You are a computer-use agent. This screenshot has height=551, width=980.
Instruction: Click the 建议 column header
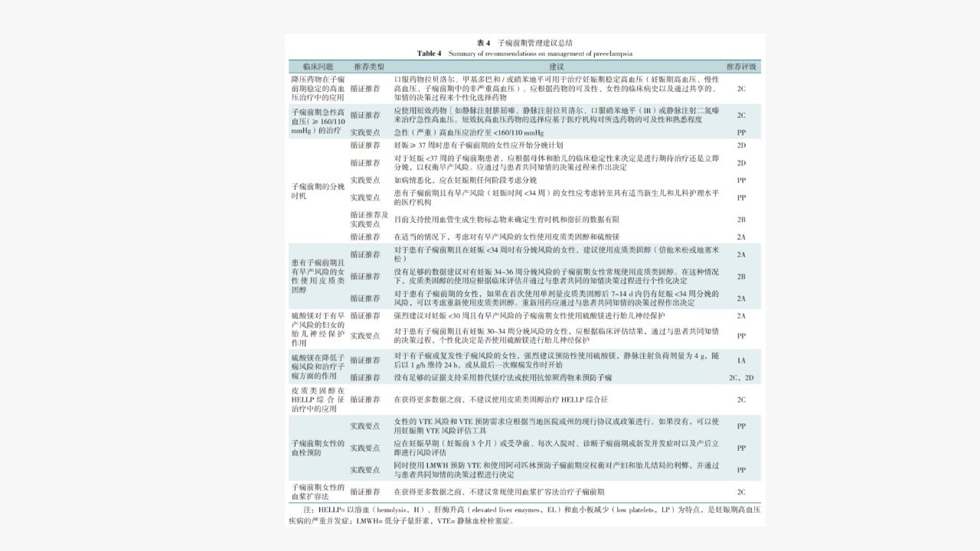557,67
